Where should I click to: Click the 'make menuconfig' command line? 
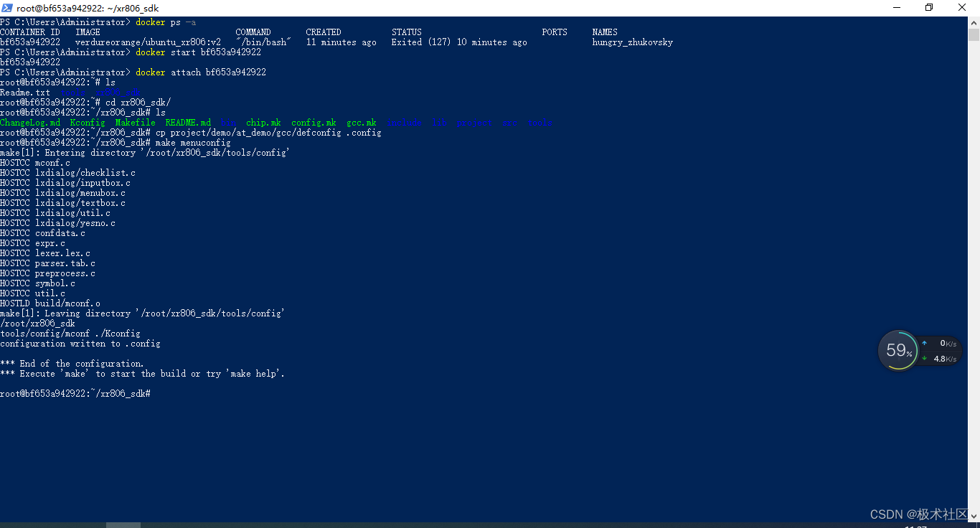(x=116, y=143)
